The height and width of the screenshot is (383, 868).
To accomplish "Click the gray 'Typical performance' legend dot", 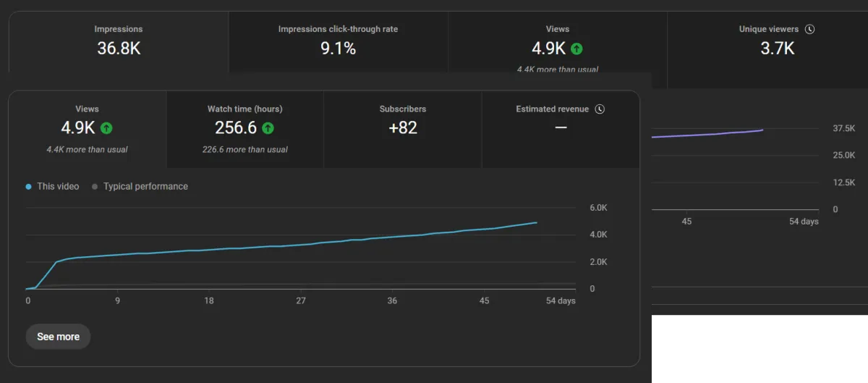I will [x=95, y=187].
